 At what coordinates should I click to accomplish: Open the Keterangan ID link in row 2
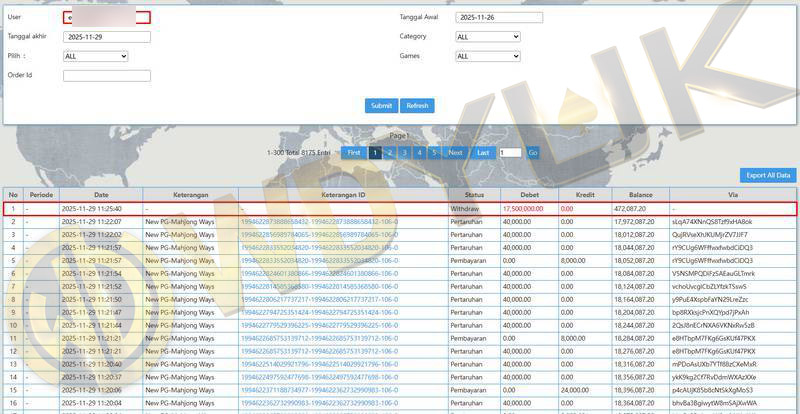click(319, 221)
